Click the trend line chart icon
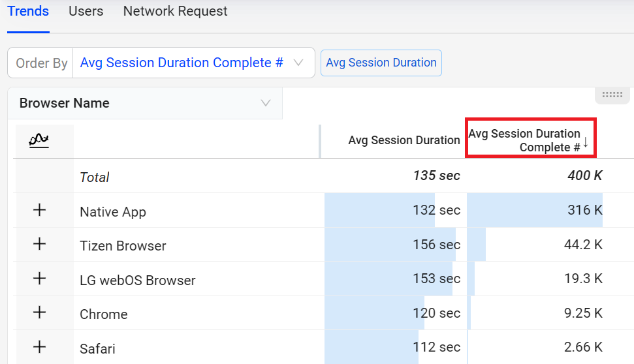The image size is (634, 364). (x=39, y=140)
